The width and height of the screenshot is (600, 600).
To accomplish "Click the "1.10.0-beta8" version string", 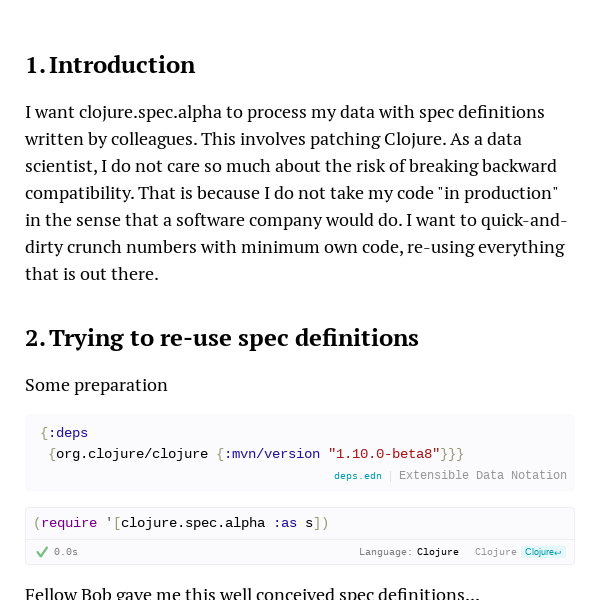I will (x=384, y=454).
